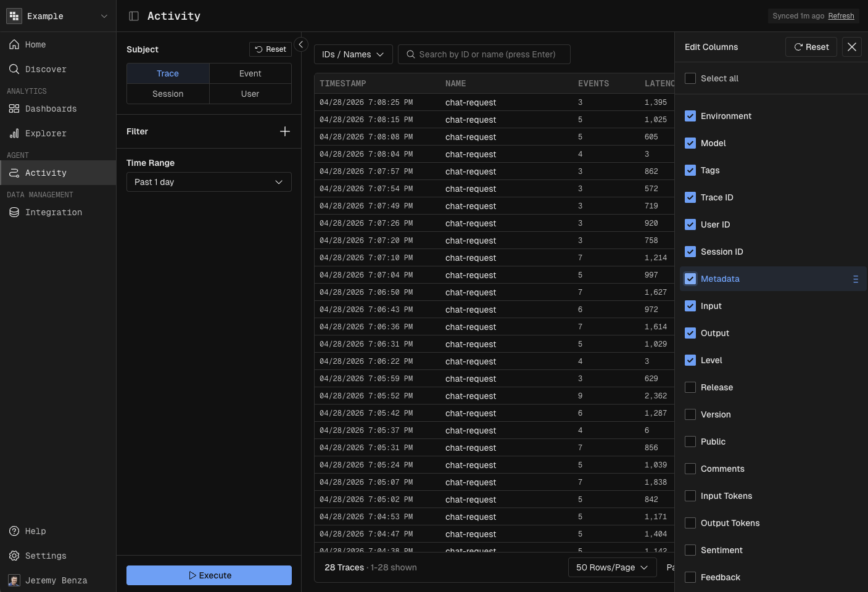Click the Metadata drag handle icon
Screen dimensions: 868x592
coord(855,279)
